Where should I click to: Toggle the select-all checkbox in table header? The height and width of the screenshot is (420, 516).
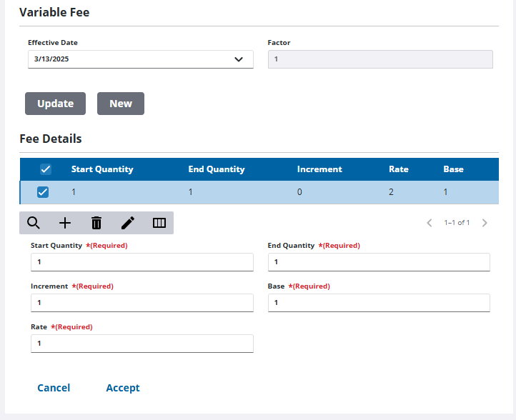pyautogui.click(x=45, y=169)
